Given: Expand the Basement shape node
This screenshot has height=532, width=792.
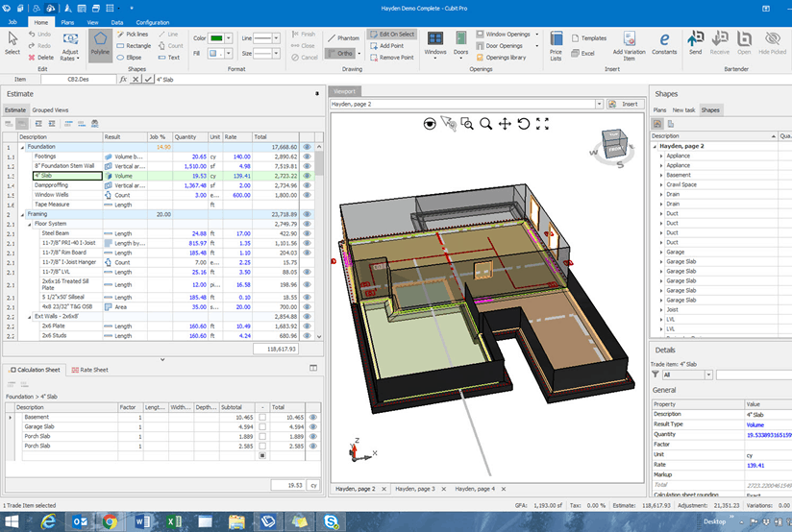Looking at the screenshot, I should point(661,175).
